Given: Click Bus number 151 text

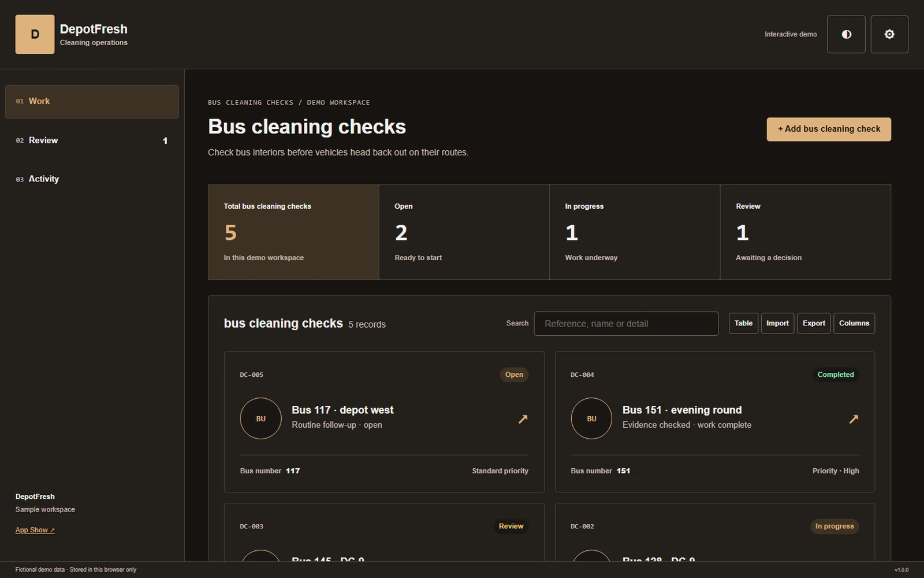Looking at the screenshot, I should click(601, 471).
